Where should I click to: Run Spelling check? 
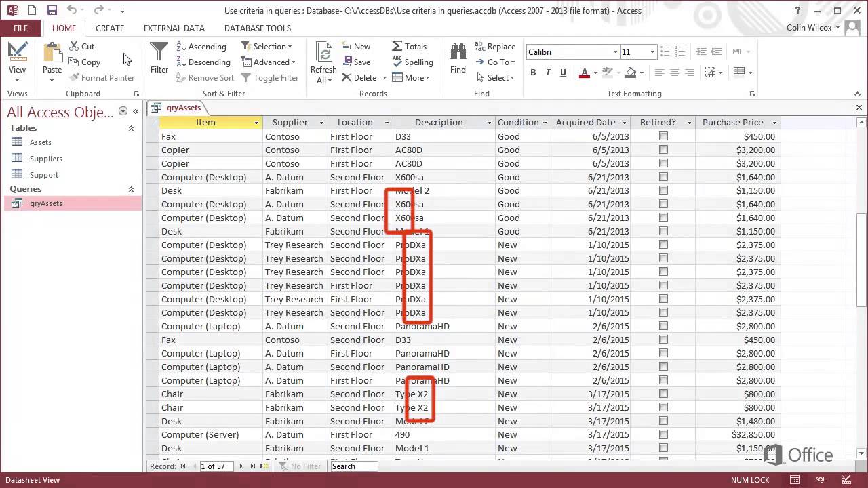pyautogui.click(x=412, y=62)
